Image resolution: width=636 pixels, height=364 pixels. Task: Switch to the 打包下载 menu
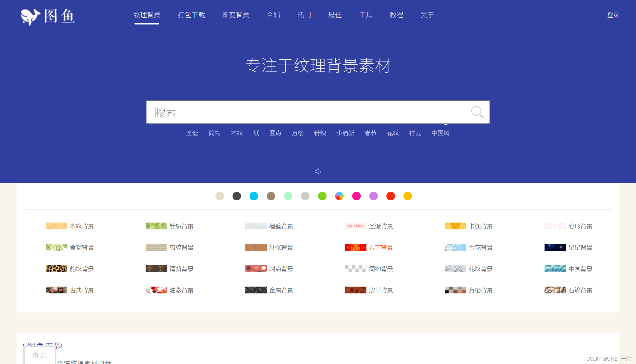191,15
